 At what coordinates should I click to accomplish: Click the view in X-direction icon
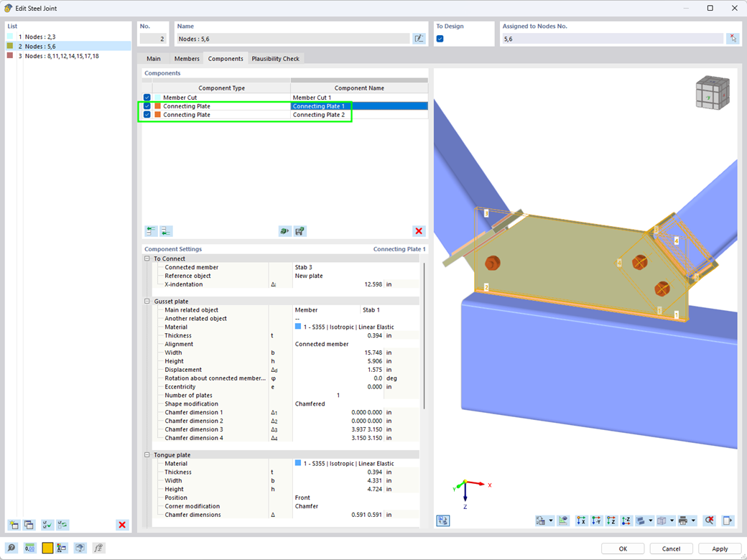pyautogui.click(x=583, y=520)
